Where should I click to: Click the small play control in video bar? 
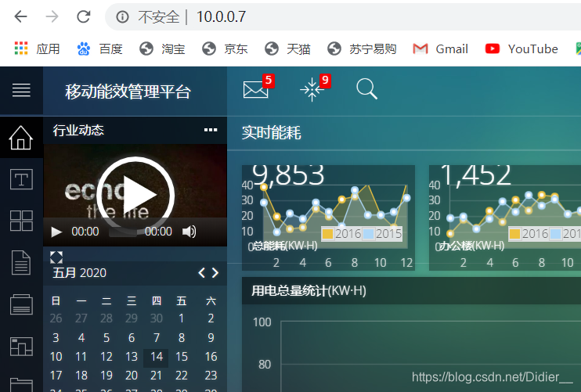56,232
